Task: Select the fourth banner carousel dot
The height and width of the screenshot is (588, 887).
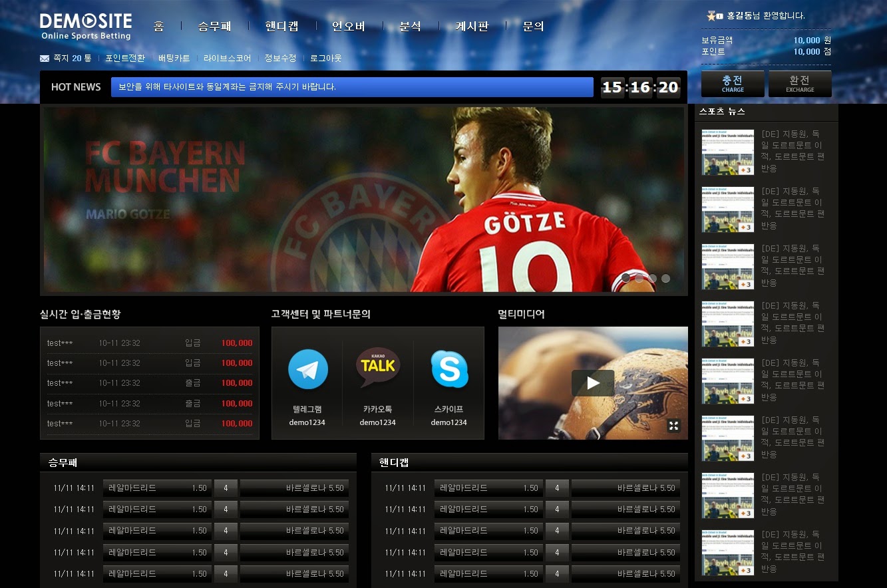Action: point(665,278)
